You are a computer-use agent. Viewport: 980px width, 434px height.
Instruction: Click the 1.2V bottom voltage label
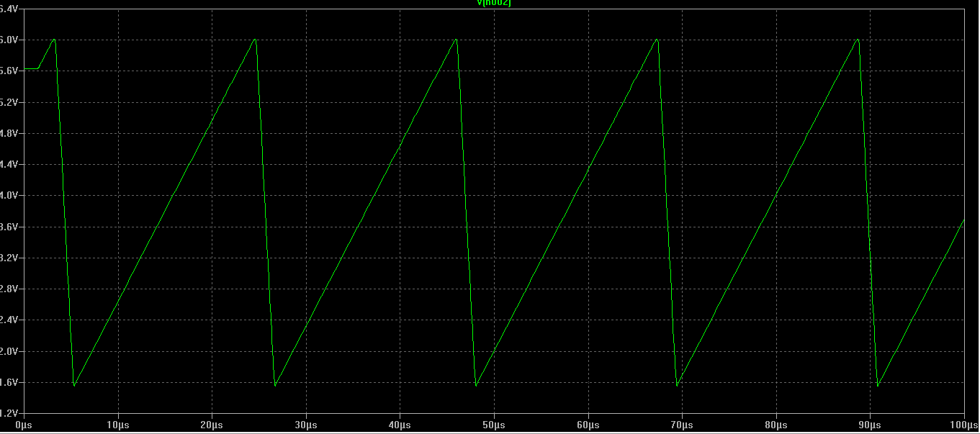pyautogui.click(x=12, y=413)
